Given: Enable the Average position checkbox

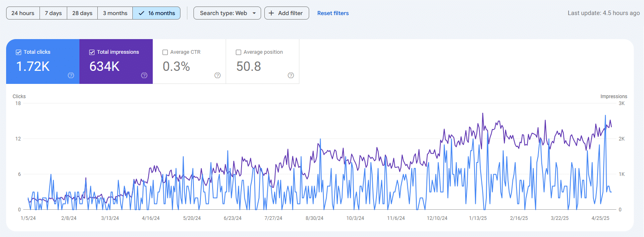Looking at the screenshot, I should [x=238, y=52].
